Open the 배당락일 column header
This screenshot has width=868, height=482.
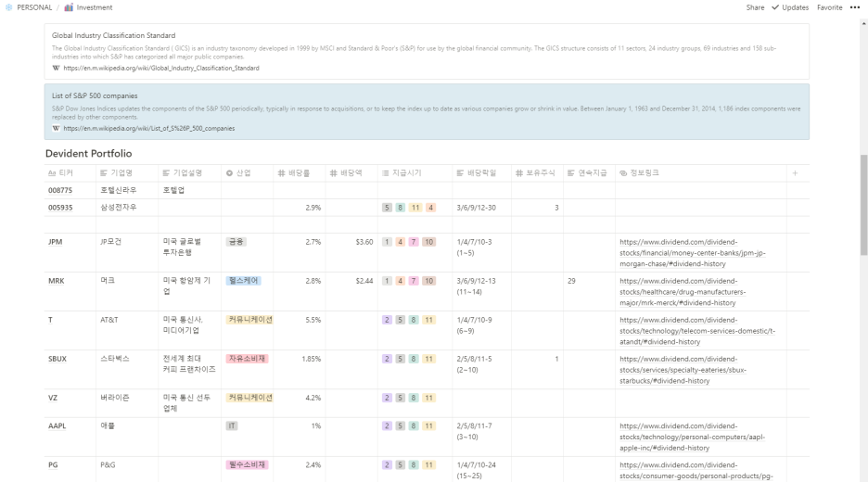481,173
